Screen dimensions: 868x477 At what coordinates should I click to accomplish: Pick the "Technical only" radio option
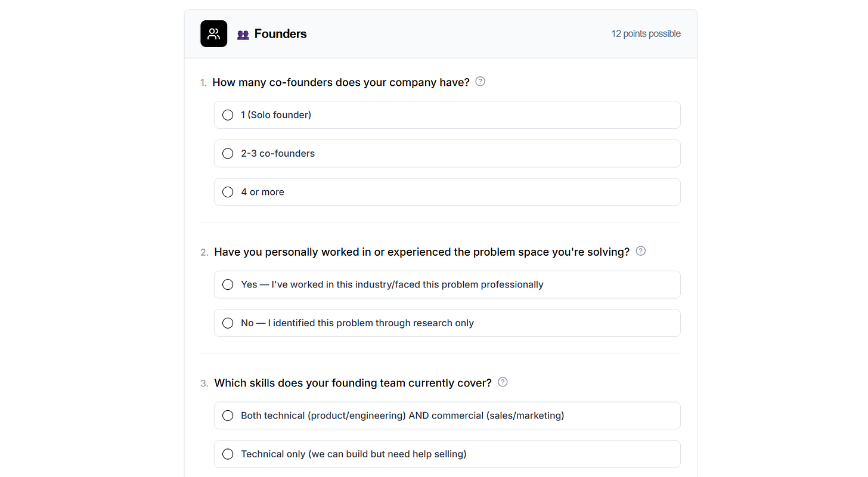click(x=228, y=454)
